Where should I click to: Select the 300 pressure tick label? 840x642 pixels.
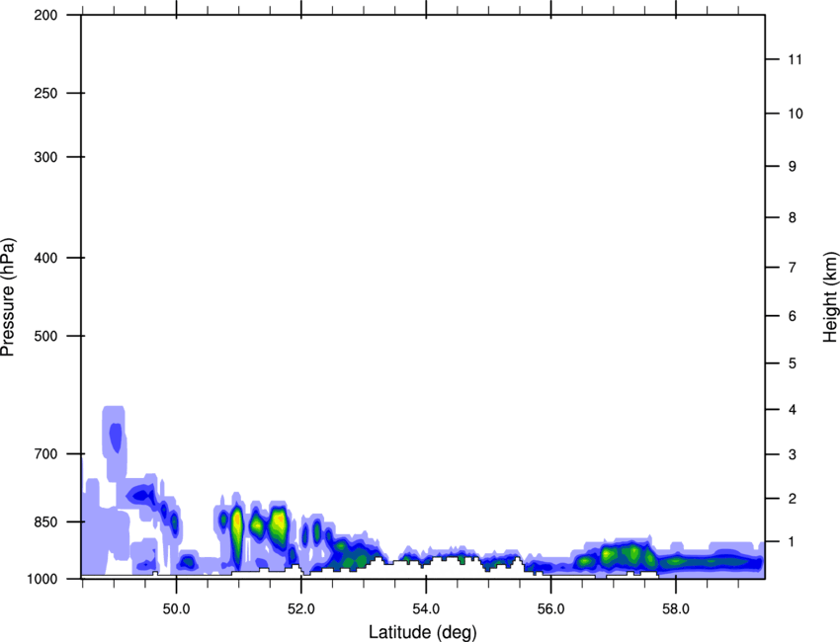tap(45, 157)
